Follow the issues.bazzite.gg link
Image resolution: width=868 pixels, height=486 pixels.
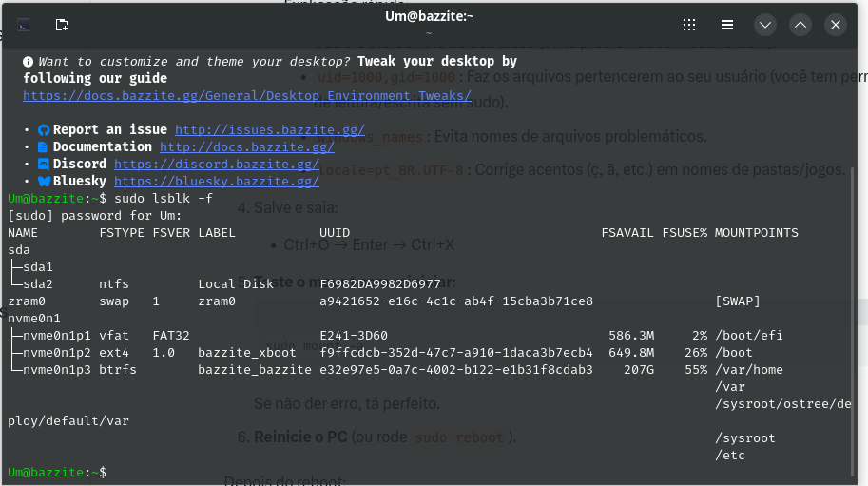[270, 130]
